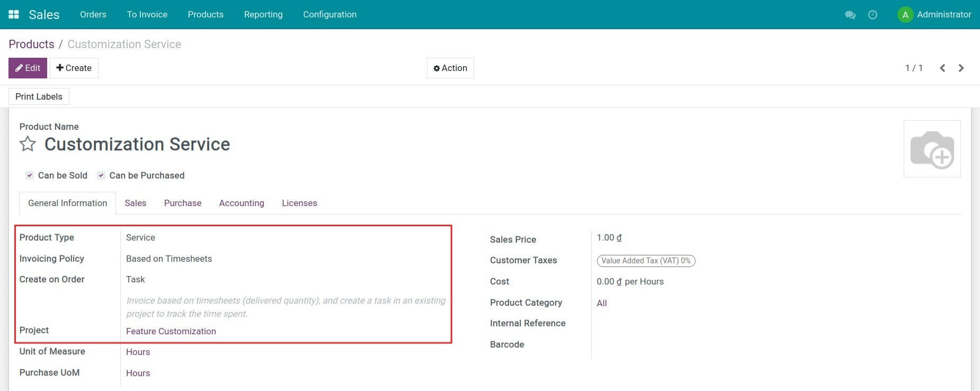Screen dimensions: 980x391
Task: Open the Hours Purchase UoM link
Action: click(138, 373)
